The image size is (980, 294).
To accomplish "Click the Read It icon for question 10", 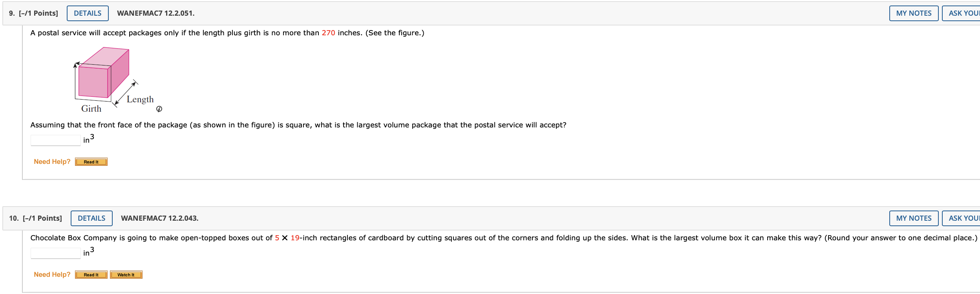I will [91, 274].
